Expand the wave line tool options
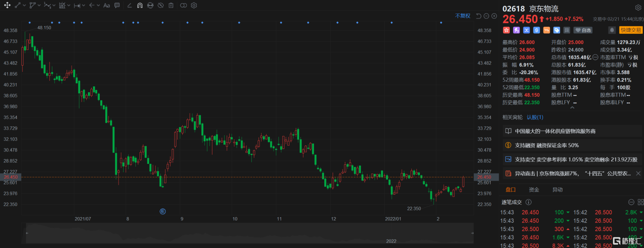The height and width of the screenshot is (248, 644). point(54,6)
